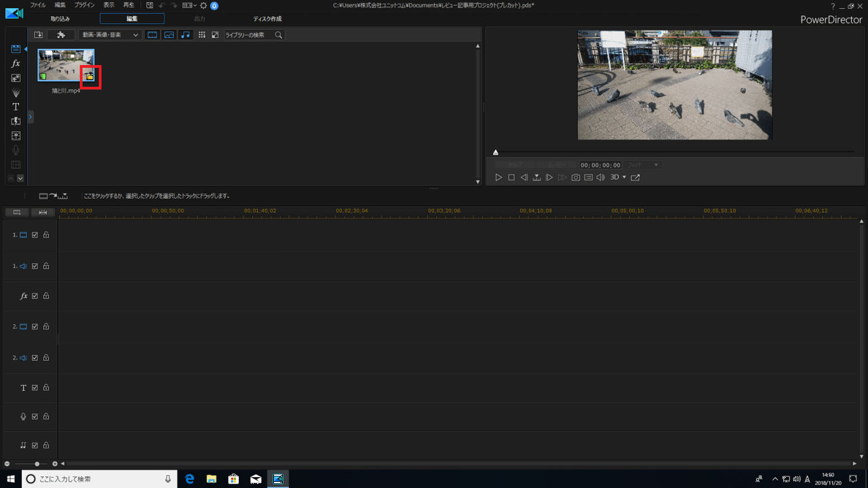Open the Effect Room (fx) in sidebar
Viewport: 868px width, 488px height.
coord(16,64)
